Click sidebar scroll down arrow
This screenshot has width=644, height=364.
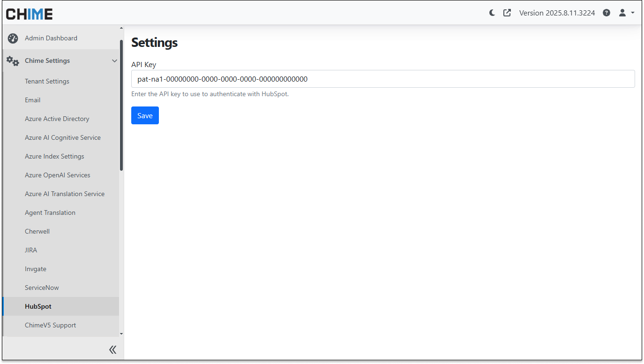pos(121,334)
